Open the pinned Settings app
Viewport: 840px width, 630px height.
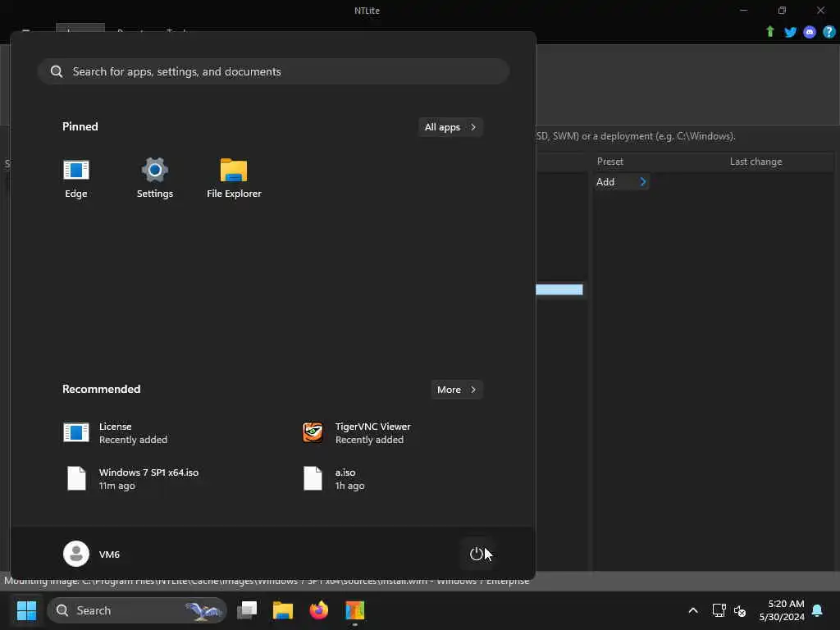[x=155, y=179]
